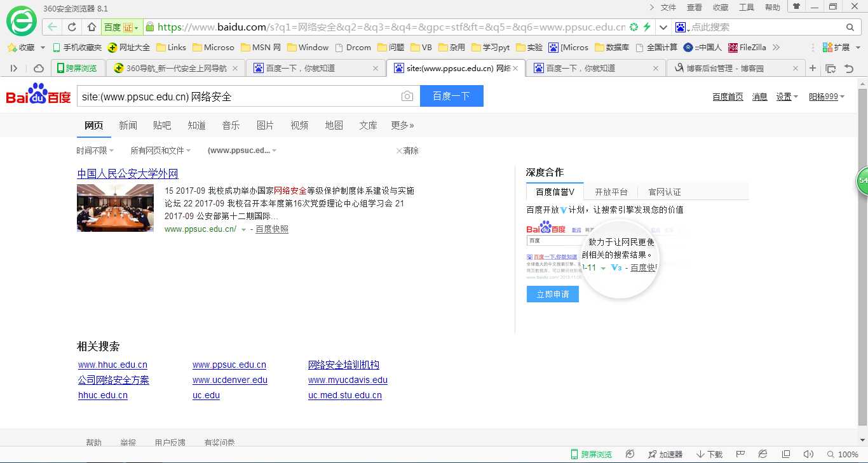Click the clock history icon in status bar
868x463 pixels.
pyautogui.click(x=630, y=454)
